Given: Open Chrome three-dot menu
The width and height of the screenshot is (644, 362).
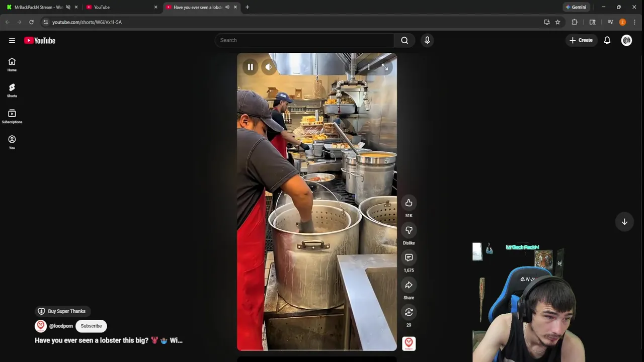Looking at the screenshot, I should pos(634,22).
